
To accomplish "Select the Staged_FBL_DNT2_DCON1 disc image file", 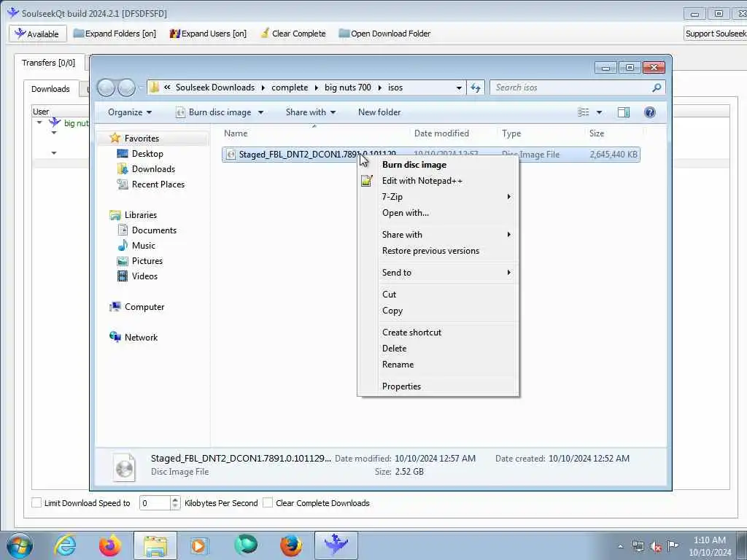I will click(430, 155).
